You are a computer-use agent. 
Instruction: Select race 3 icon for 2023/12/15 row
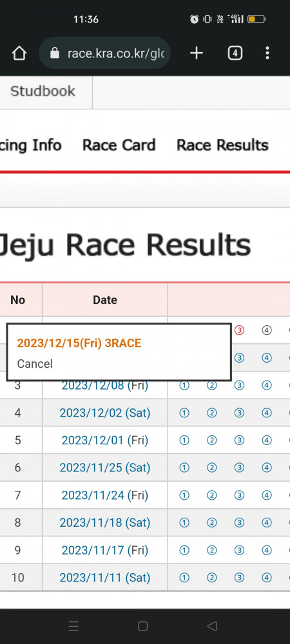[x=239, y=330]
